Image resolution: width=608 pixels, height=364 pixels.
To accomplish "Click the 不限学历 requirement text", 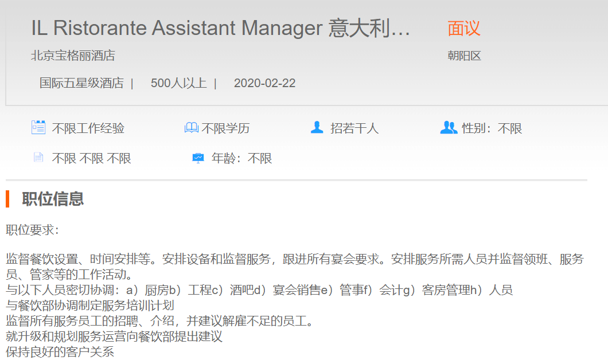I will click(225, 128).
